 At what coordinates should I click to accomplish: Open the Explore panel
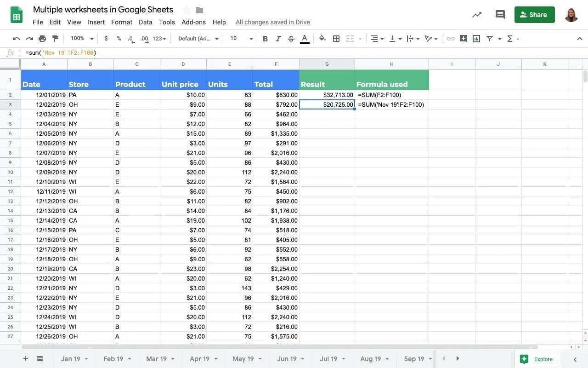tap(537, 359)
